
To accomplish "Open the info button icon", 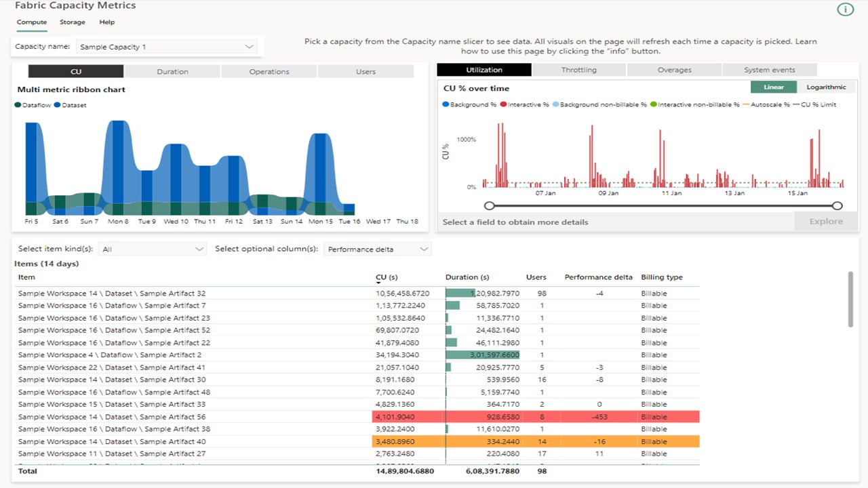I will tap(845, 9).
